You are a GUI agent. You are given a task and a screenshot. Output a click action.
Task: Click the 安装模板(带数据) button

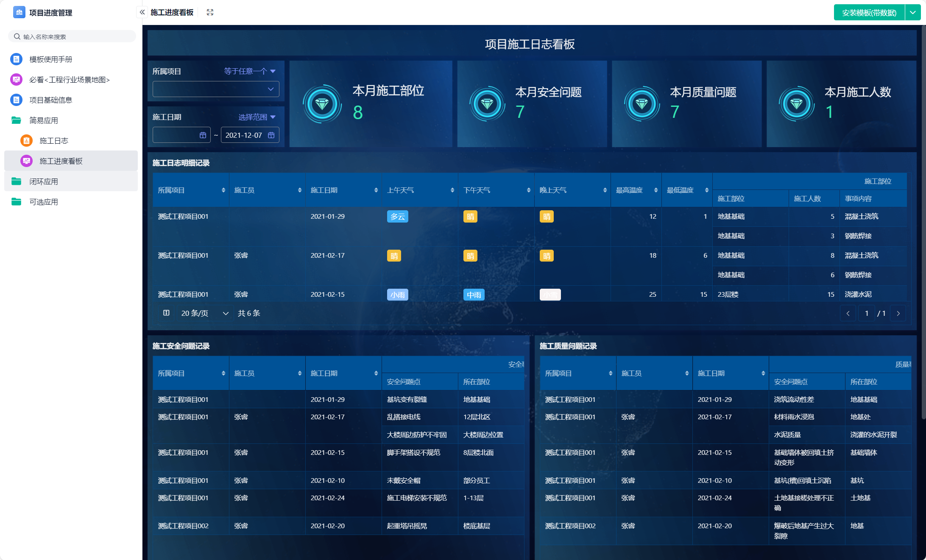click(869, 12)
